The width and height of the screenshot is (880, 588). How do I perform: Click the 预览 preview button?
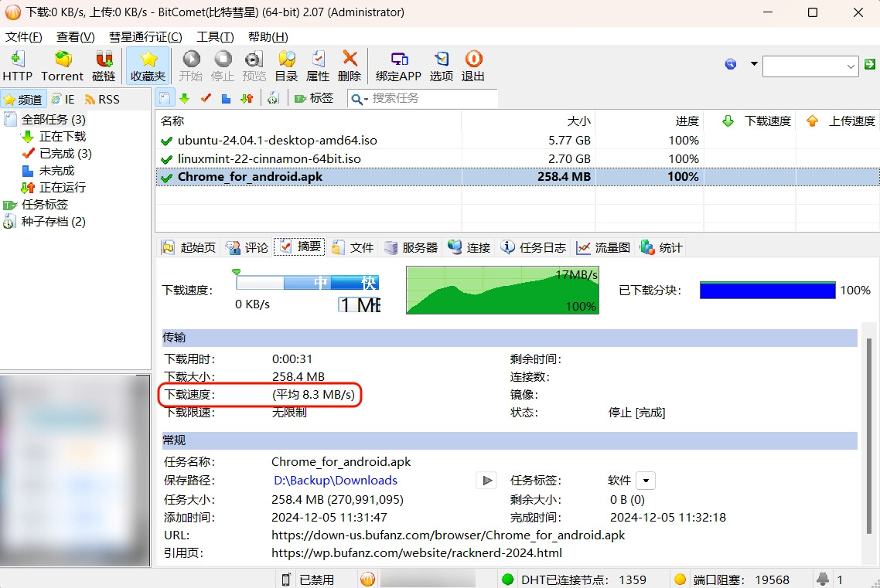click(x=254, y=66)
